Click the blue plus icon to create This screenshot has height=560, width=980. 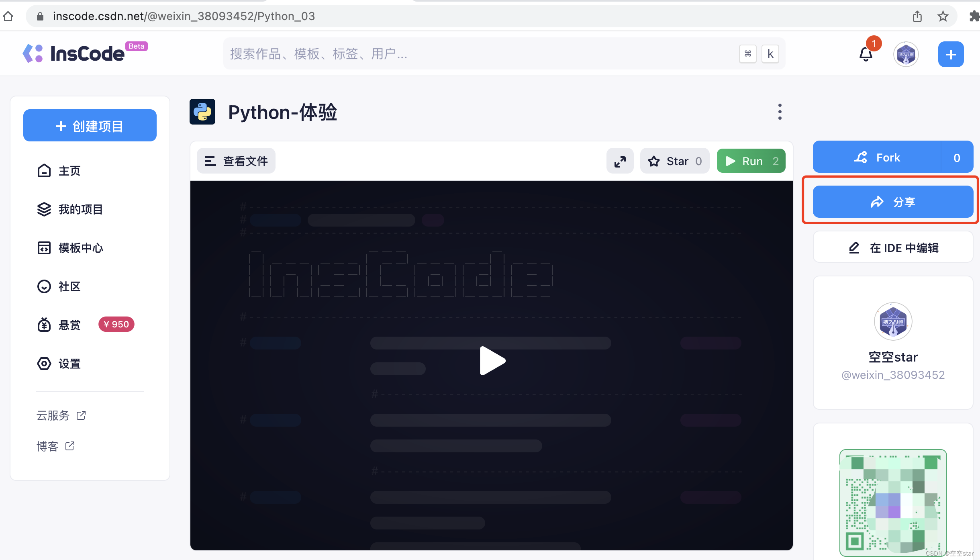point(950,54)
